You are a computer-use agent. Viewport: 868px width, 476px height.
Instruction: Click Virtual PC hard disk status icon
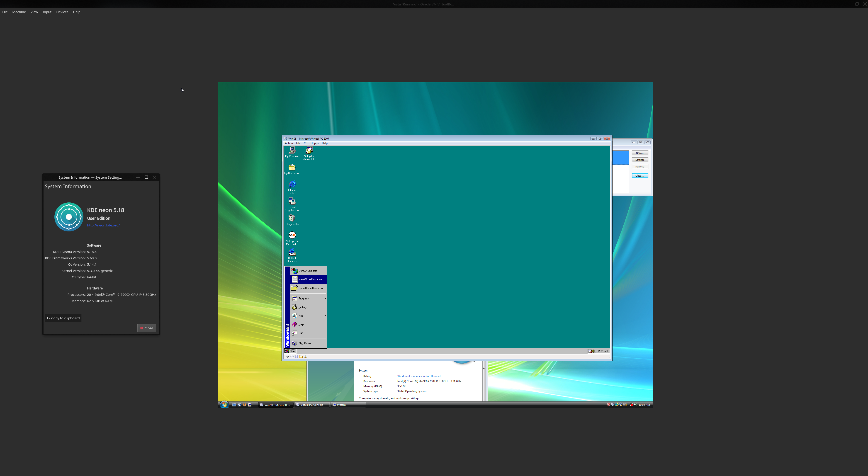287,356
